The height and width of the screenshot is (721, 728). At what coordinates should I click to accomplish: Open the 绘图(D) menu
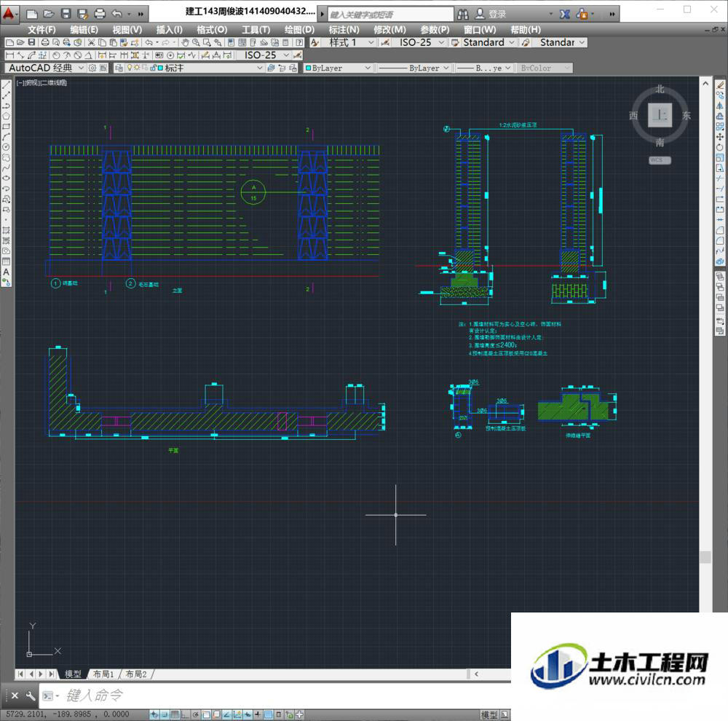point(299,30)
